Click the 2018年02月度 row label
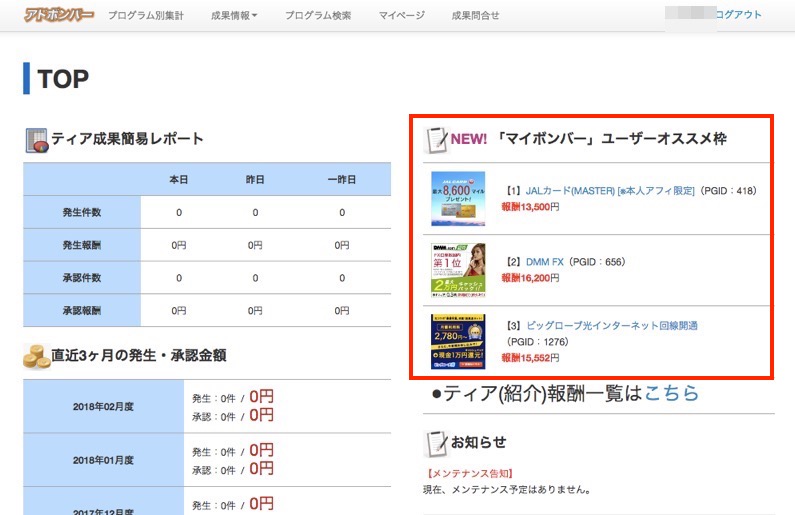The height and width of the screenshot is (515, 795). [x=103, y=407]
